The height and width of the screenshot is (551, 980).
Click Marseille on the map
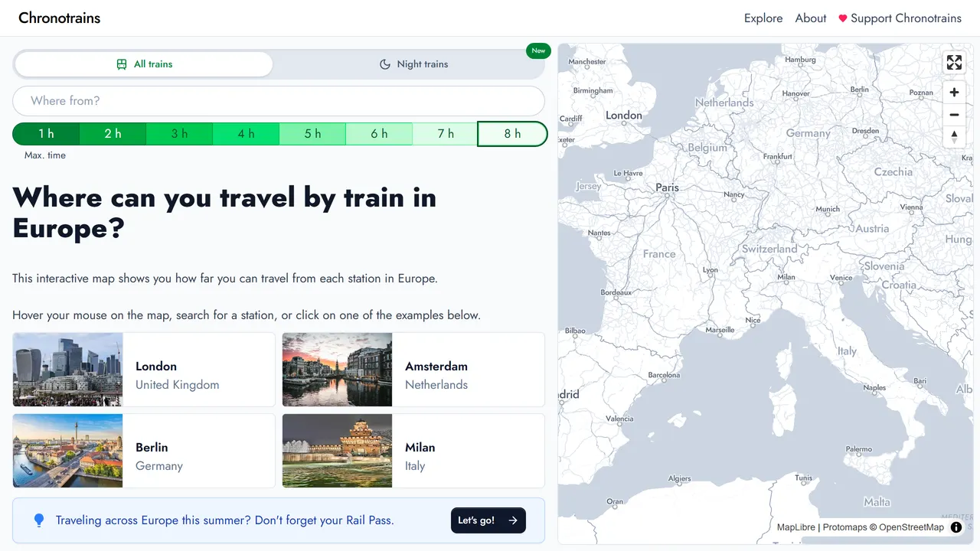pyautogui.click(x=720, y=330)
